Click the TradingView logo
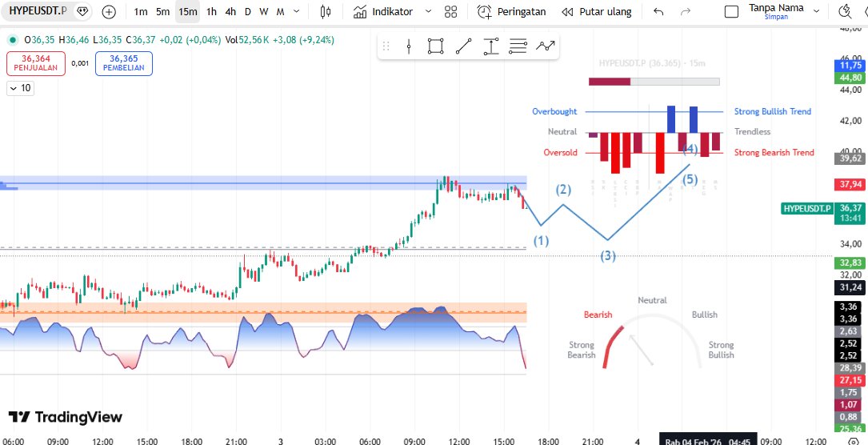868x445 pixels. [x=65, y=417]
